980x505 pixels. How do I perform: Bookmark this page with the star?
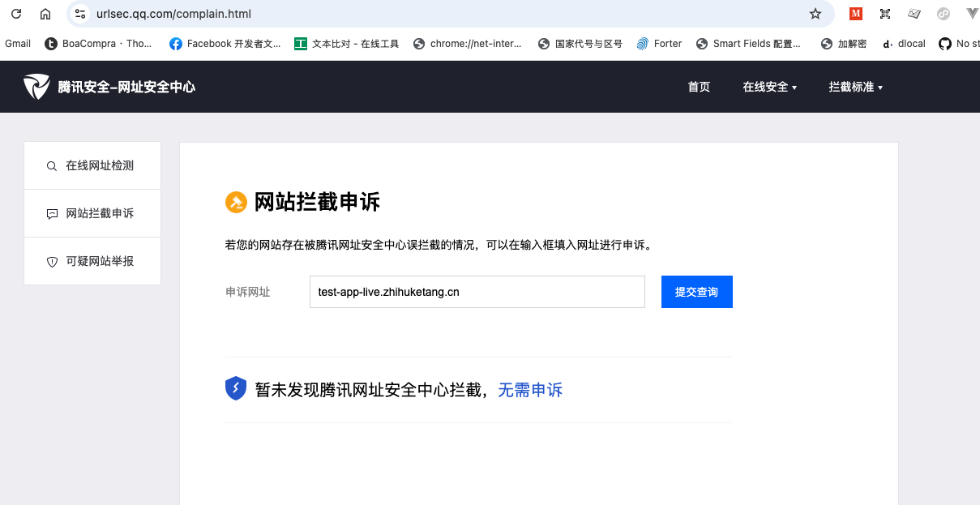815,14
